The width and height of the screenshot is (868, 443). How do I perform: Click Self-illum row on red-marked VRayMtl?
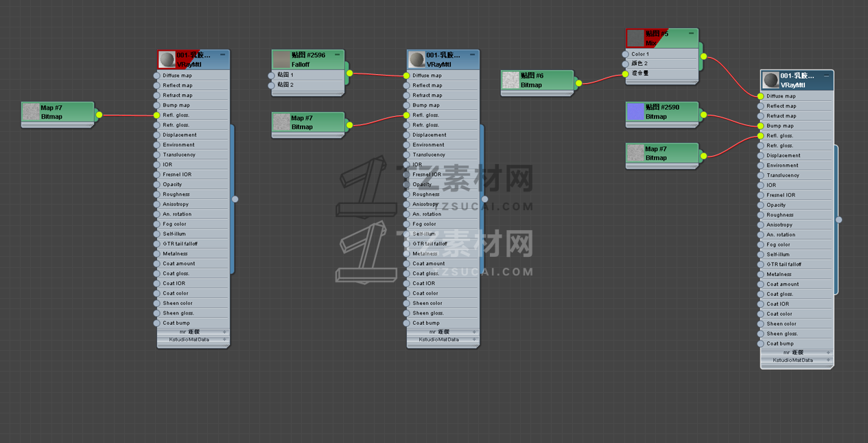(x=193, y=234)
